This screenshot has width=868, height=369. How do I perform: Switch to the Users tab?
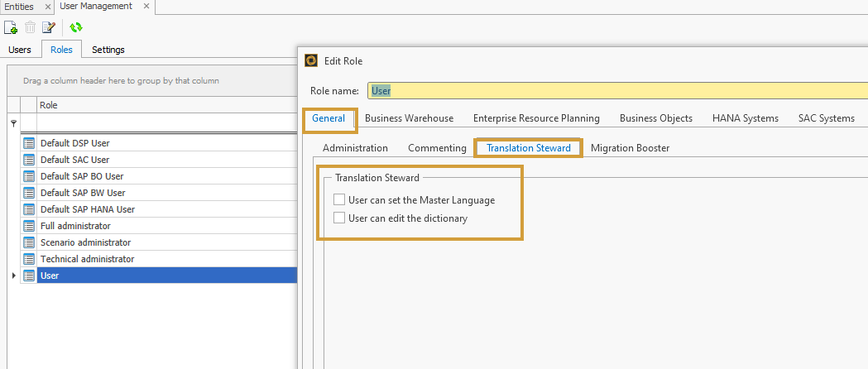point(20,50)
